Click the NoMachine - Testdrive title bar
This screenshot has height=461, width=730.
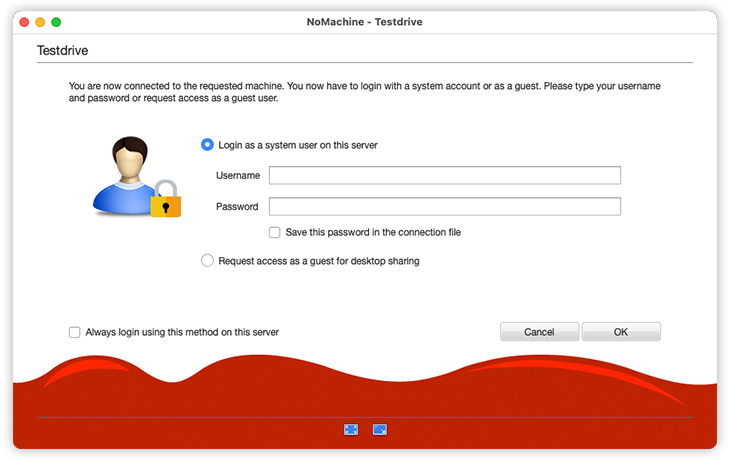pyautogui.click(x=365, y=21)
